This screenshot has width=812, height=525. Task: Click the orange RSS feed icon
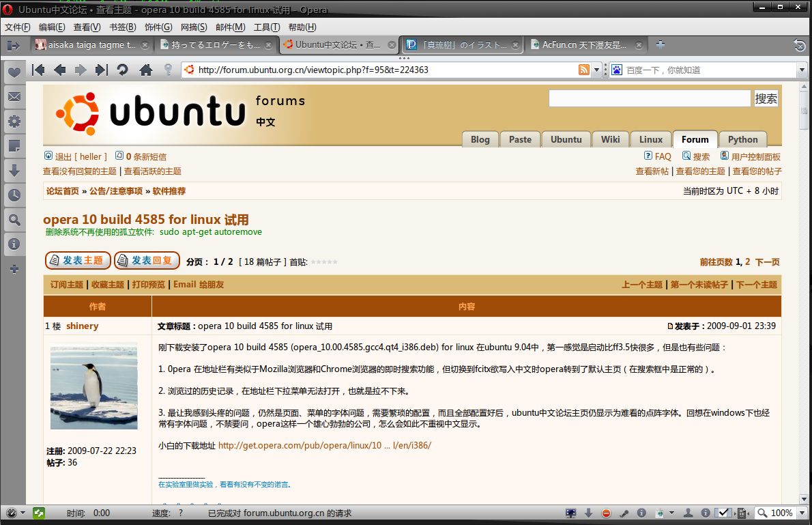point(583,70)
